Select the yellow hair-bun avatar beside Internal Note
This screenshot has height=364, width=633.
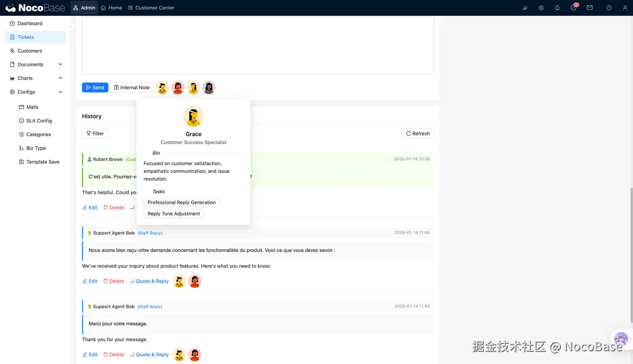coord(162,87)
